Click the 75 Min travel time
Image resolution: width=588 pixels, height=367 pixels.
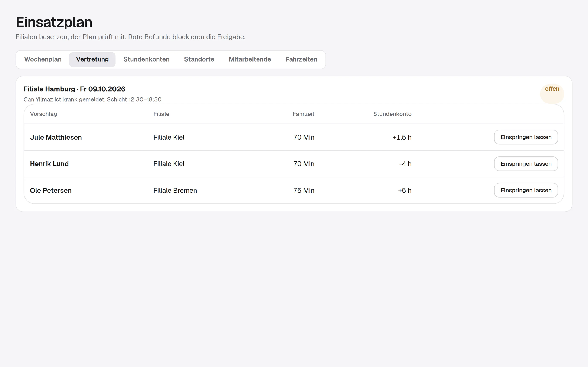304,191
